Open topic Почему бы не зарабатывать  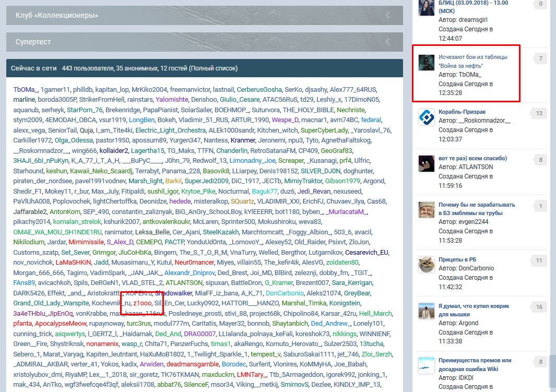(477, 209)
